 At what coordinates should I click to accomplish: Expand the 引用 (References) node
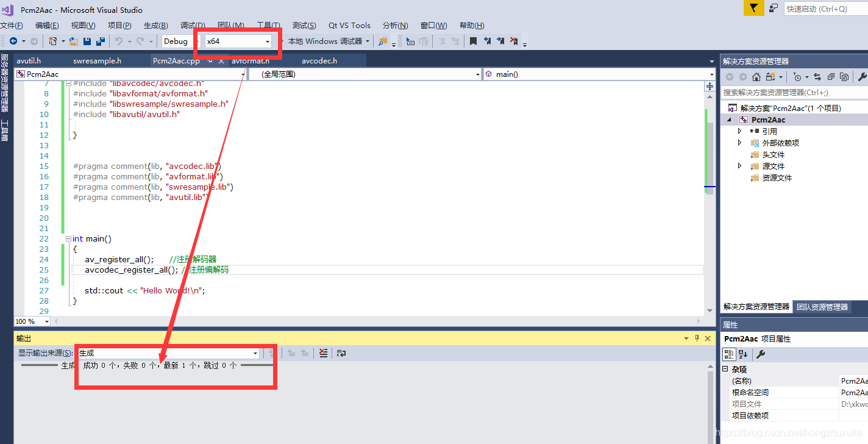pos(740,131)
